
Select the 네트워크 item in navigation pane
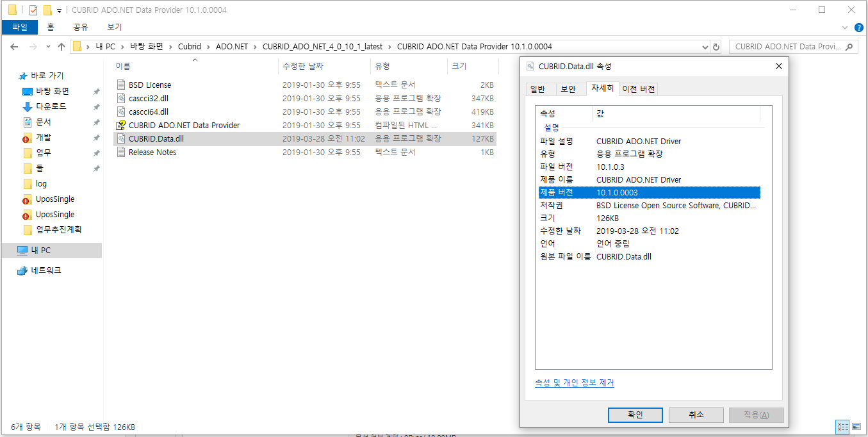click(46, 271)
